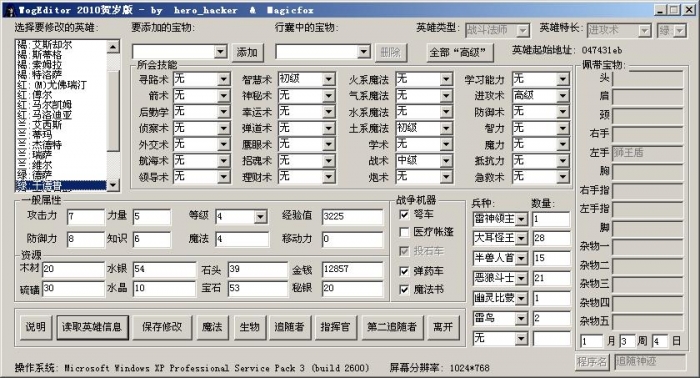Click the 知识 value field
The image size is (700, 378).
(x=151, y=239)
